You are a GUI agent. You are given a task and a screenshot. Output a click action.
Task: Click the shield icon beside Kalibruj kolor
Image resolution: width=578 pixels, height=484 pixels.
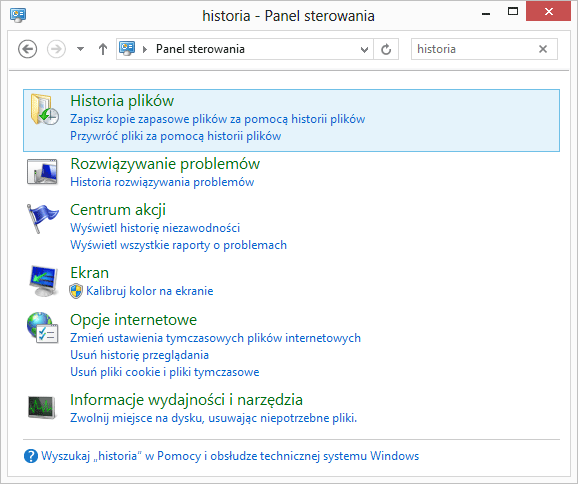point(76,291)
